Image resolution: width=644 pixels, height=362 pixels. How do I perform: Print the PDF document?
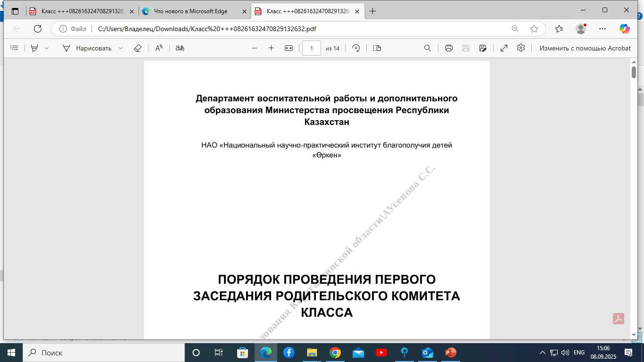pos(448,48)
